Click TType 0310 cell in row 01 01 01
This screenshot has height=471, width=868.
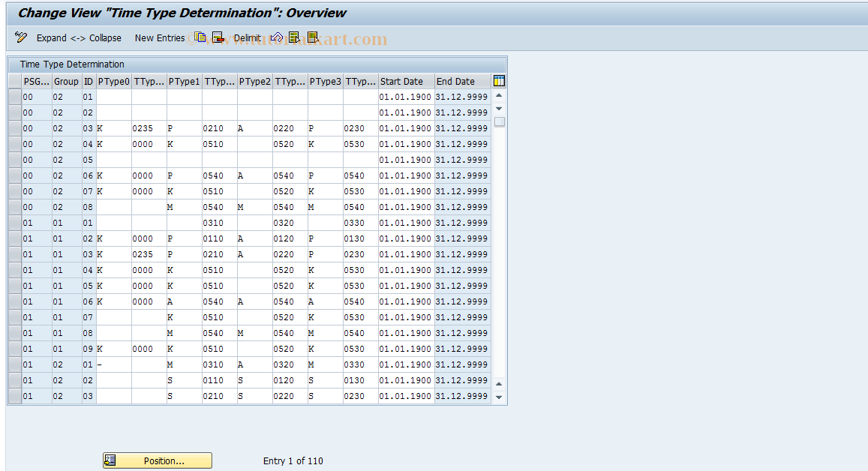[x=220, y=223]
